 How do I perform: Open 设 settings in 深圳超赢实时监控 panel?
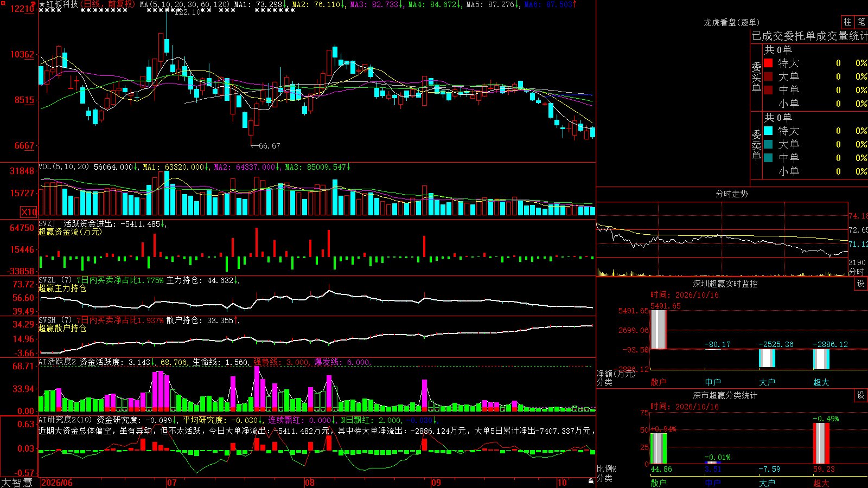tap(861, 284)
